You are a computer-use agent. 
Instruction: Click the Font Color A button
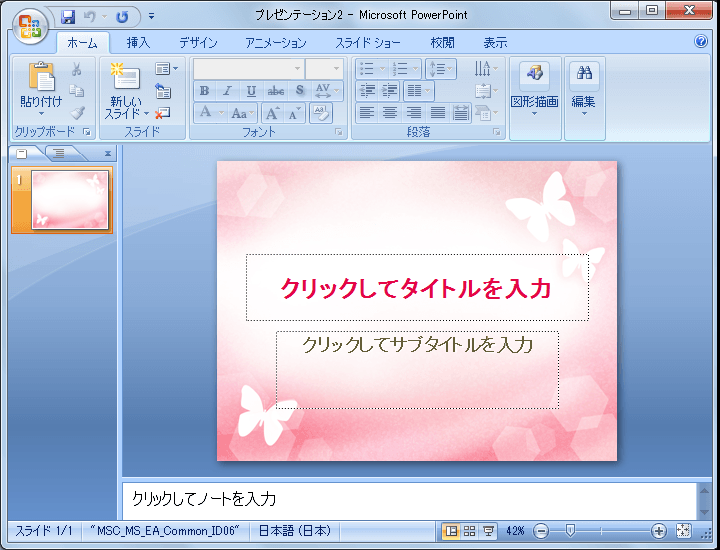(205, 112)
